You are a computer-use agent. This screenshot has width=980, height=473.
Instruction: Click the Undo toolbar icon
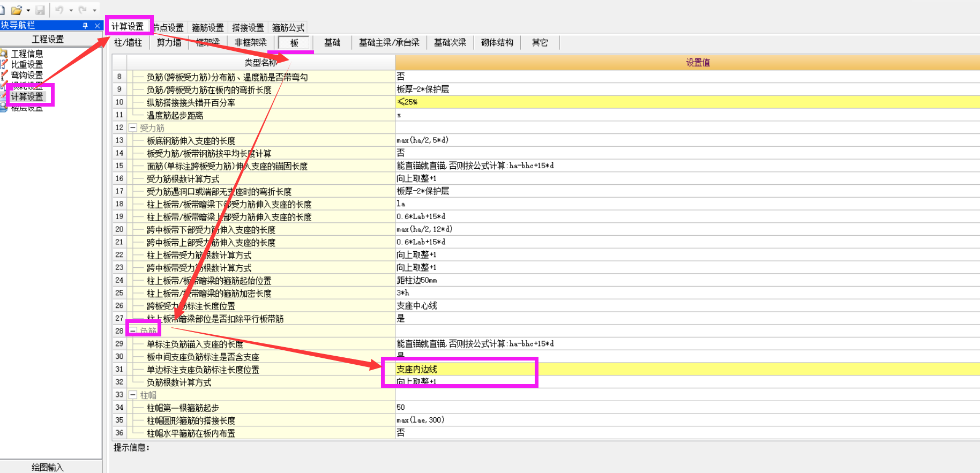tap(59, 10)
